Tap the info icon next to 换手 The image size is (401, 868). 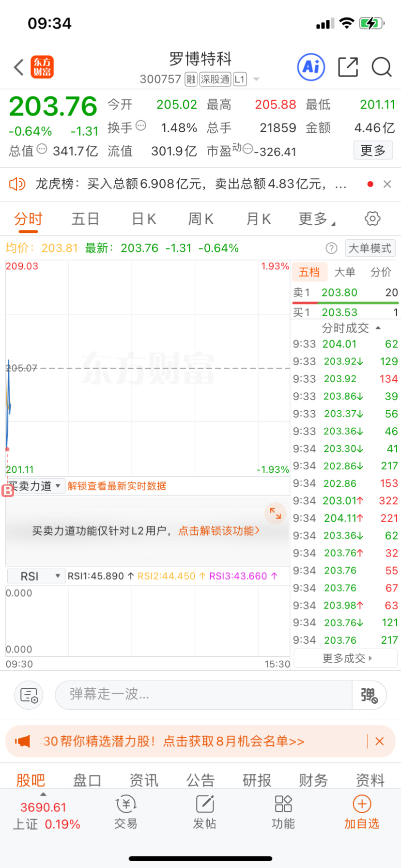coord(141,126)
